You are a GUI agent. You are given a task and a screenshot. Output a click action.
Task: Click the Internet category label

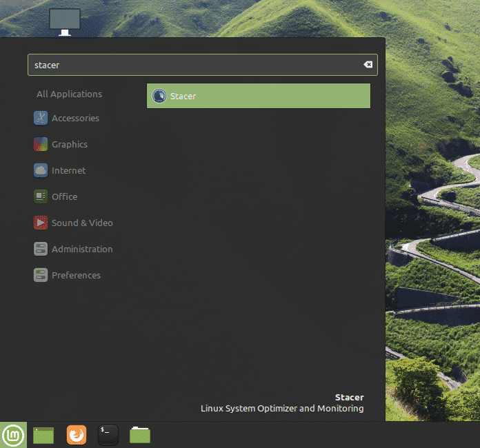pos(69,170)
